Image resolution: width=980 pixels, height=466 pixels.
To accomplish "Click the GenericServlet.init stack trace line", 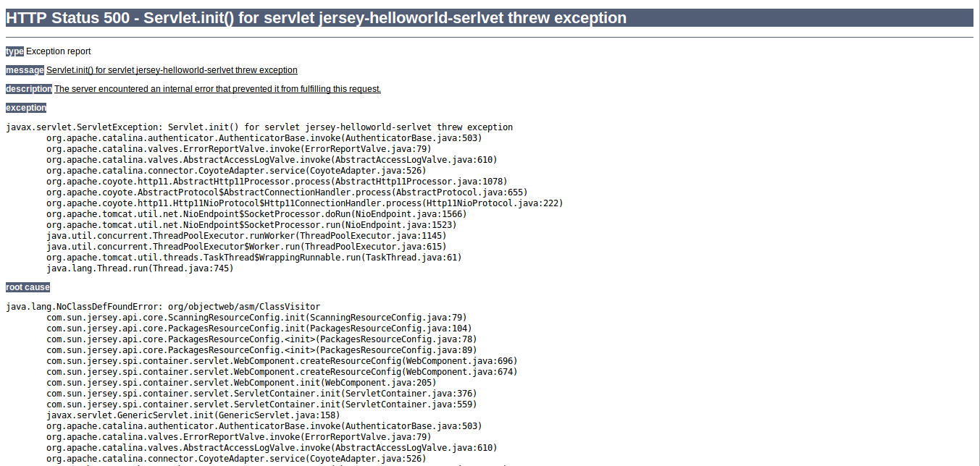I will 193,415.
